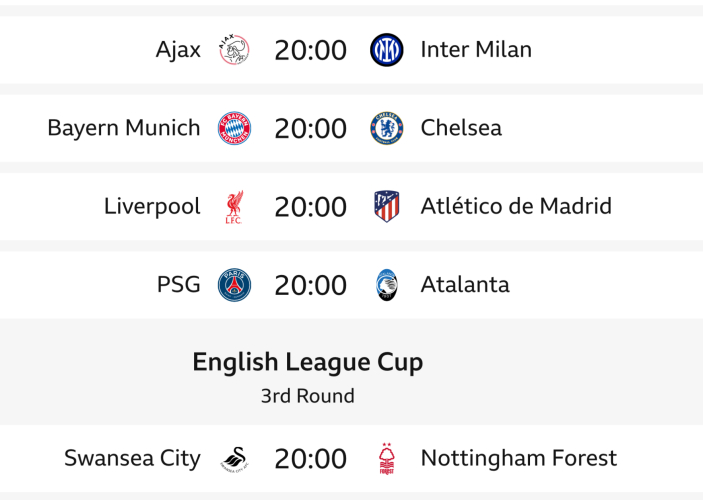Click the 3rd Round subheading
703x500 pixels.
click(x=308, y=396)
